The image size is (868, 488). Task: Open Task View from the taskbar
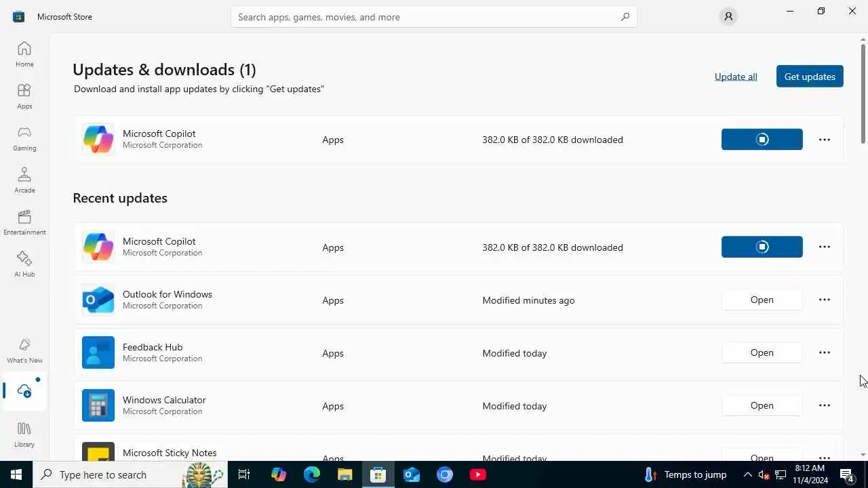point(244,474)
